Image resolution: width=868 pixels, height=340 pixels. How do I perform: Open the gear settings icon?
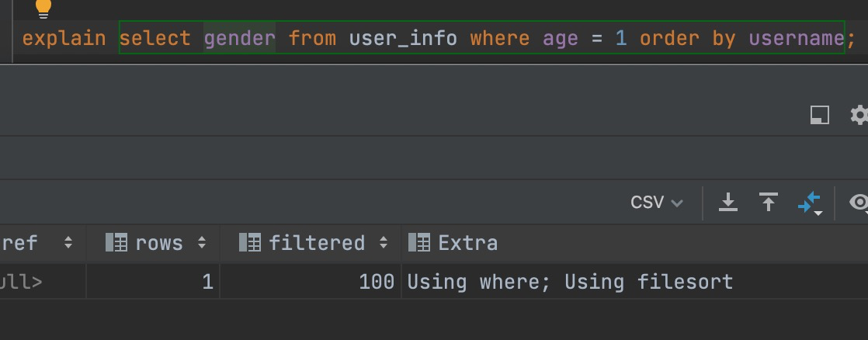point(859,115)
